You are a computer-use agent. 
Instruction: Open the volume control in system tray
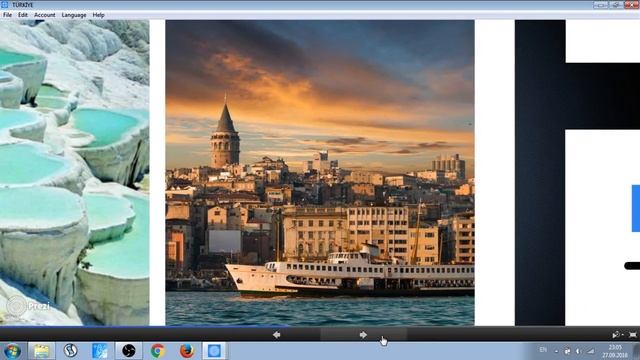pos(579,351)
